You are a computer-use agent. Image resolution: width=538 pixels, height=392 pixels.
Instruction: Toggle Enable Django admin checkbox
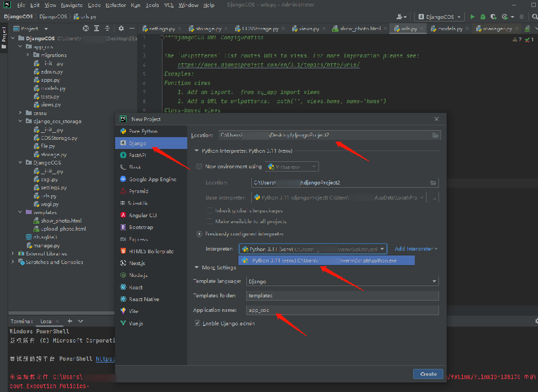pos(197,324)
